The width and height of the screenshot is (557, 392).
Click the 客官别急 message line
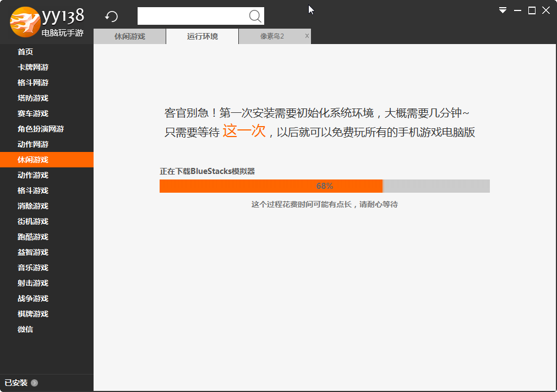(x=316, y=113)
